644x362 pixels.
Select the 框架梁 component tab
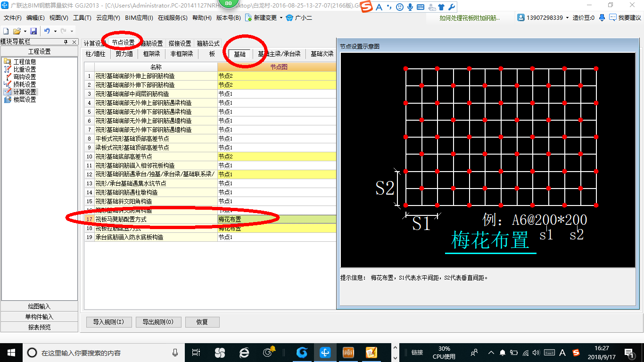coord(152,54)
